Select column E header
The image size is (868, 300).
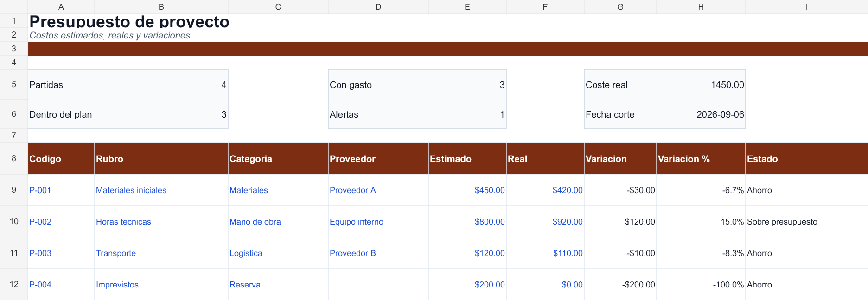[x=467, y=7]
